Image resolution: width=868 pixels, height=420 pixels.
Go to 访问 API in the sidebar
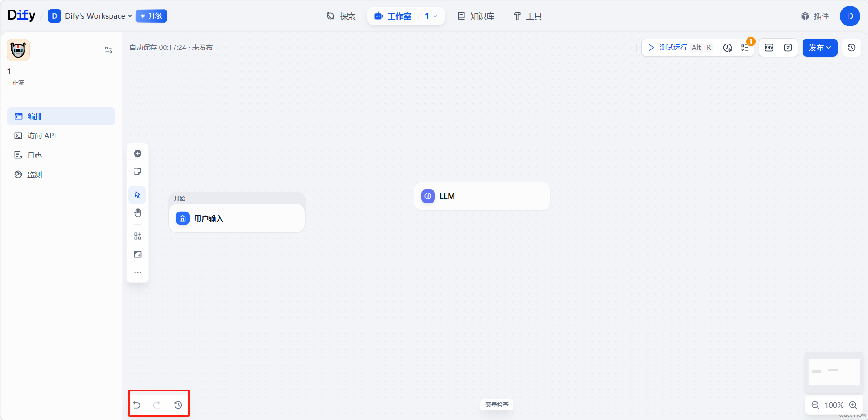(x=41, y=136)
